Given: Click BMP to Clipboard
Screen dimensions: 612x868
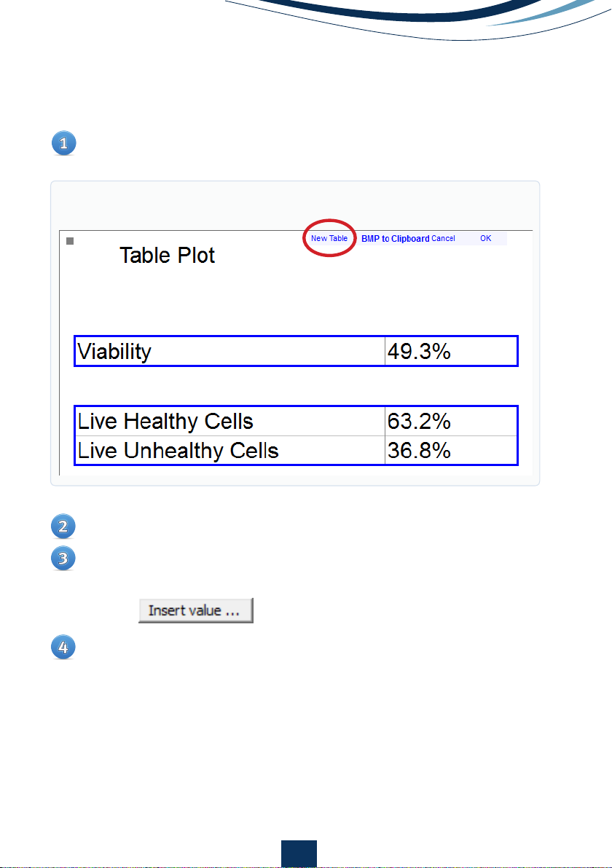Looking at the screenshot, I should [x=396, y=239].
